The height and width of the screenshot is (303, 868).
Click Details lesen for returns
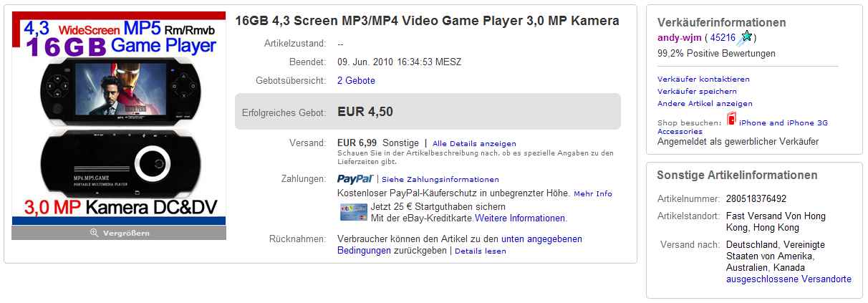[x=480, y=251]
